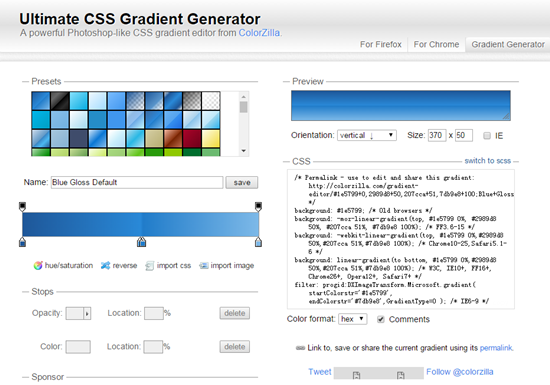The image size is (550, 385).
Task: Select the right opacity stop above gradient
Action: click(258, 207)
